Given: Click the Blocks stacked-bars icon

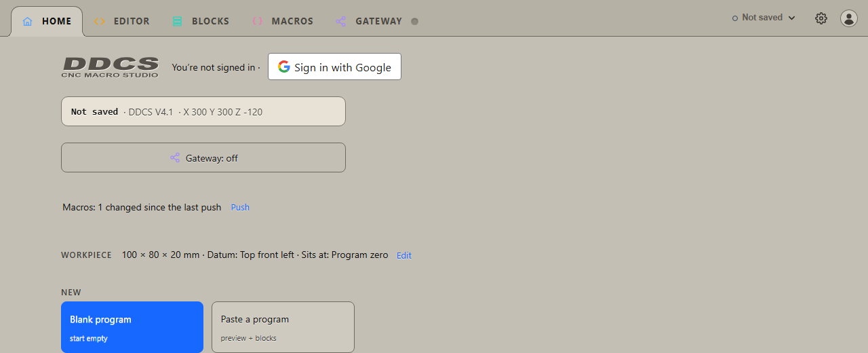Looking at the screenshot, I should click(177, 21).
